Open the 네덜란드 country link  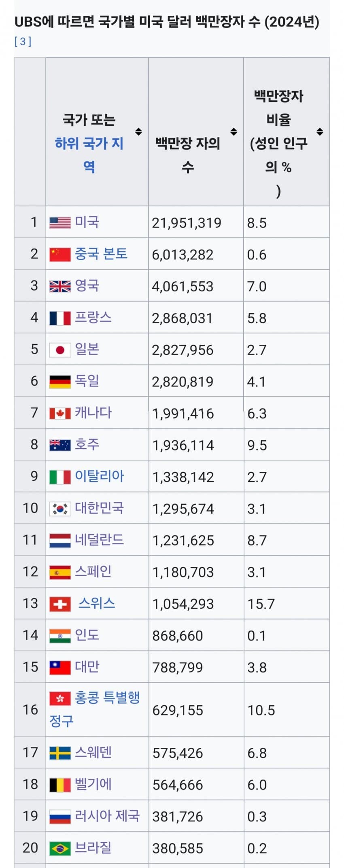100,540
